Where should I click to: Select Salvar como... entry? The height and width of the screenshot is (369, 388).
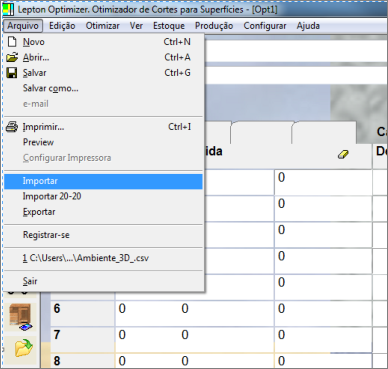103,88
